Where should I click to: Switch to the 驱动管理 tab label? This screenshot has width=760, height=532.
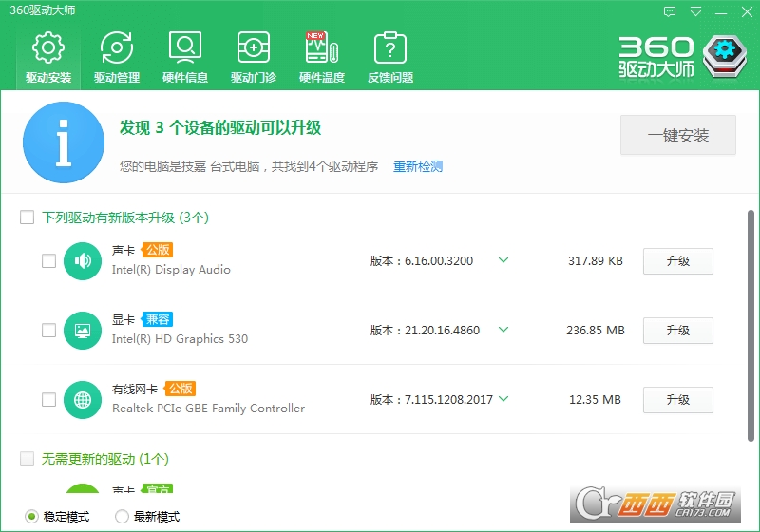pos(117,78)
